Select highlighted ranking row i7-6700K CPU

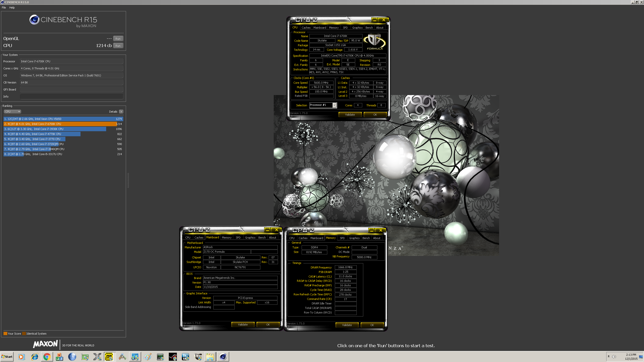click(63, 124)
